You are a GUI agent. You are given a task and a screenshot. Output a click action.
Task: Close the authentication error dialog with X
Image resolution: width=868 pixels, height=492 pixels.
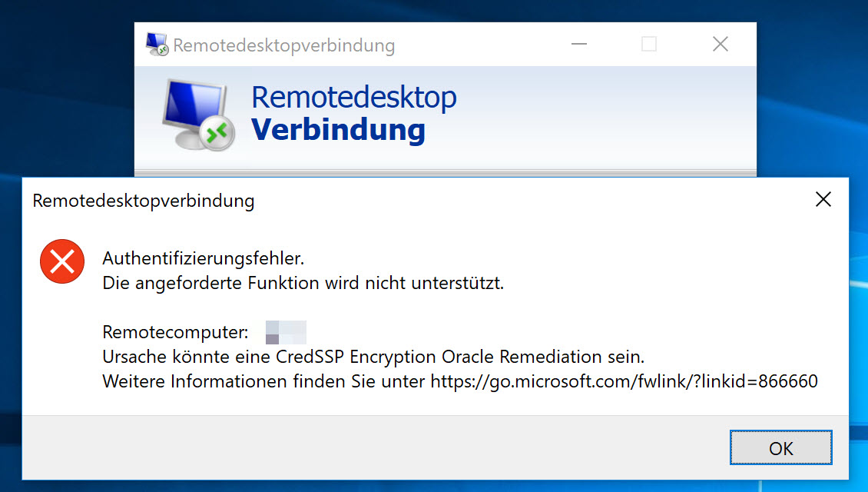(823, 199)
